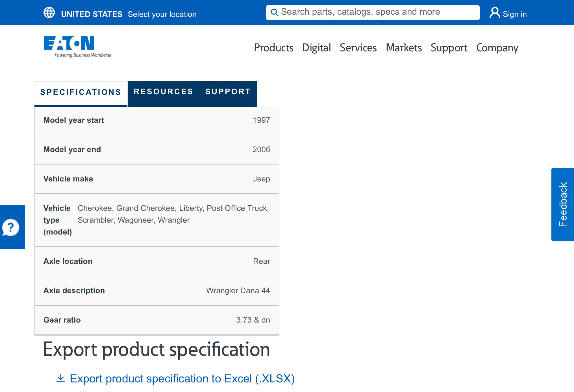Open the Services menu

tap(358, 48)
